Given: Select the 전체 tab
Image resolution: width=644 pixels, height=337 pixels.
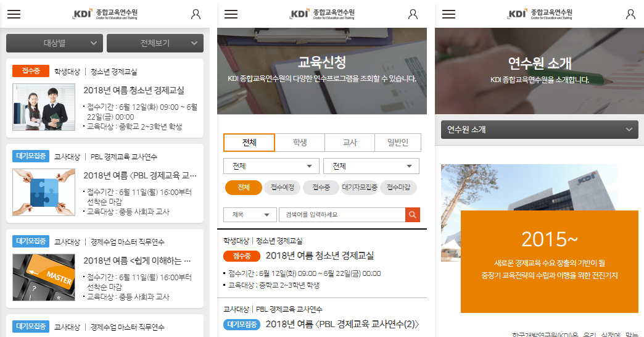Looking at the screenshot, I should [249, 142].
